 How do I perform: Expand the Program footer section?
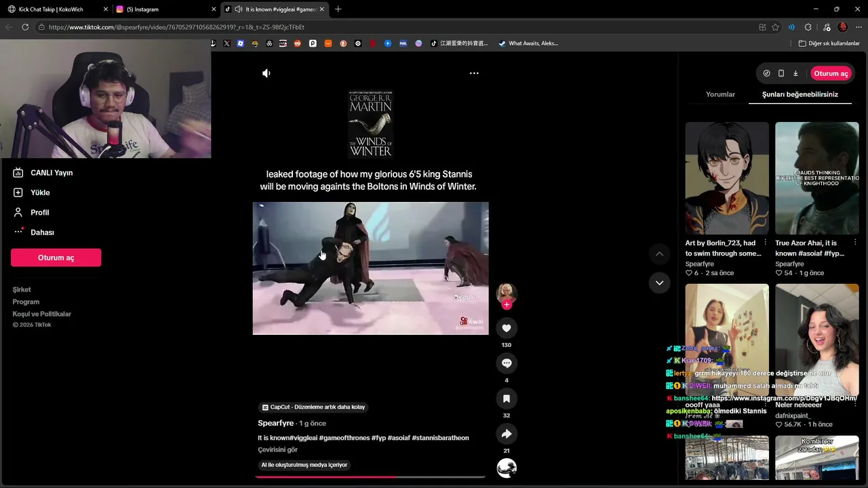coord(26,302)
